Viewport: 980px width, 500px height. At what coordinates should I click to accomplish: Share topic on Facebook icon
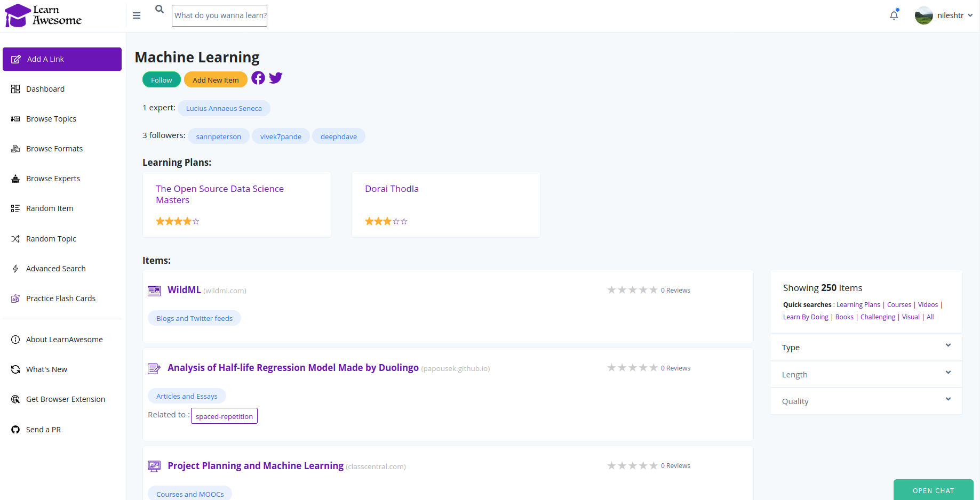click(x=258, y=78)
